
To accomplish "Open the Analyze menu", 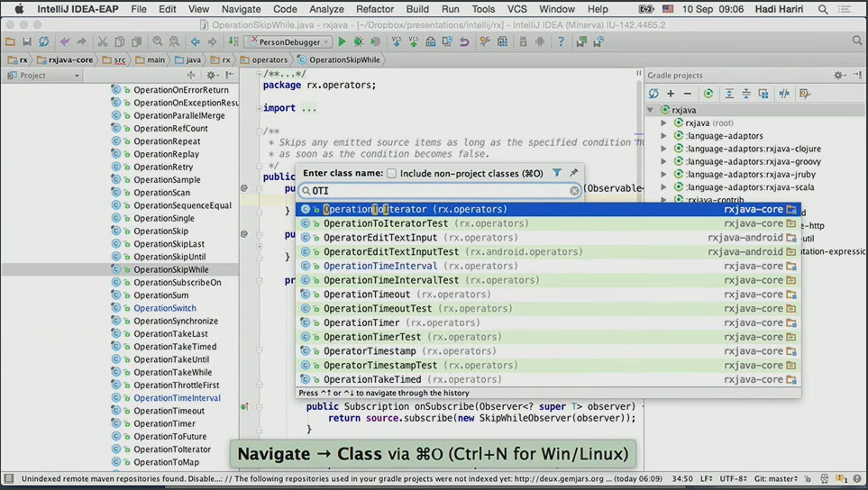I will click(x=326, y=9).
